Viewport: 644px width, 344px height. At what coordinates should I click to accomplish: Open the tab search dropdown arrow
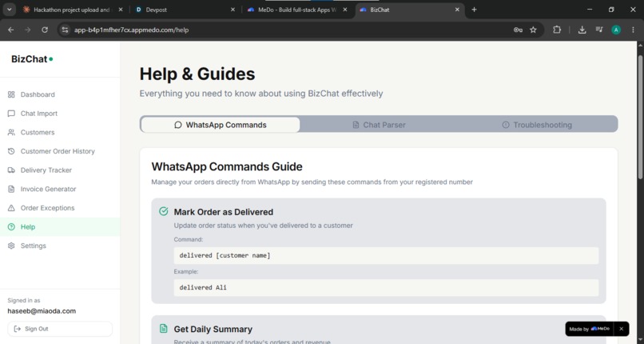(x=9, y=10)
